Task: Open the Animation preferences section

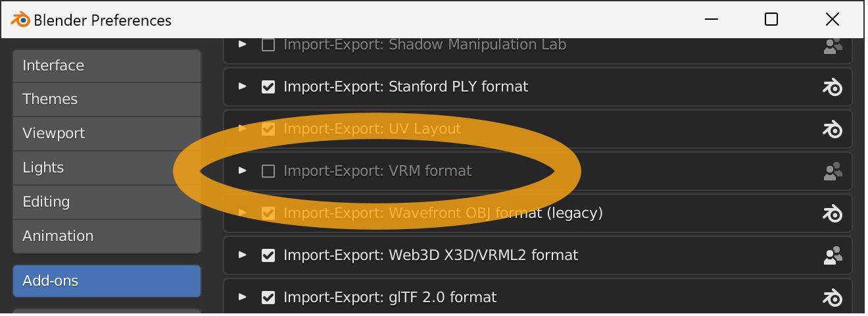Action: pos(107,236)
